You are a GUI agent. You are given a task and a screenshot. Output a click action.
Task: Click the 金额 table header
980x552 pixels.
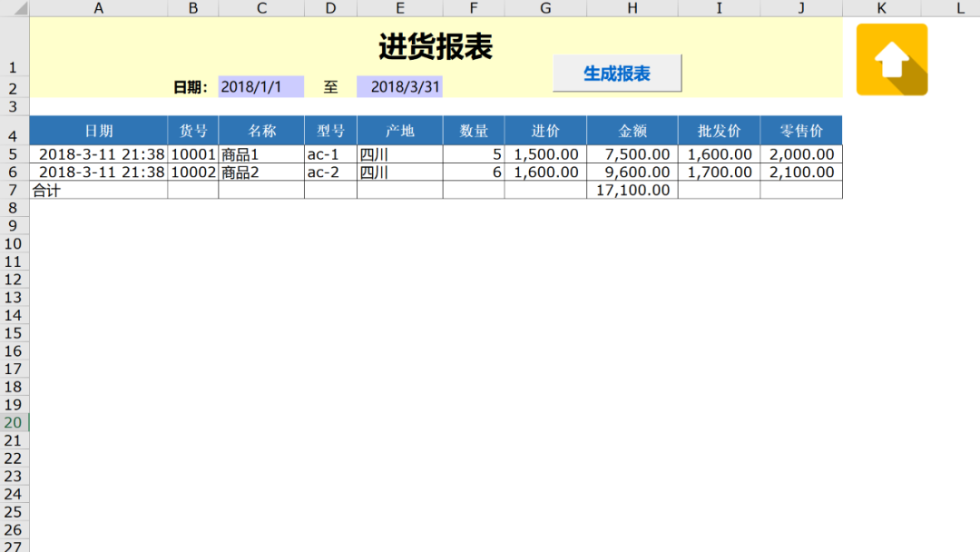(632, 131)
